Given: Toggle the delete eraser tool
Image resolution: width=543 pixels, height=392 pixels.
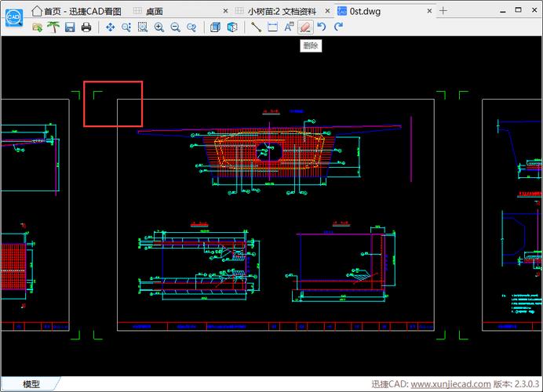Looking at the screenshot, I should pos(305,27).
